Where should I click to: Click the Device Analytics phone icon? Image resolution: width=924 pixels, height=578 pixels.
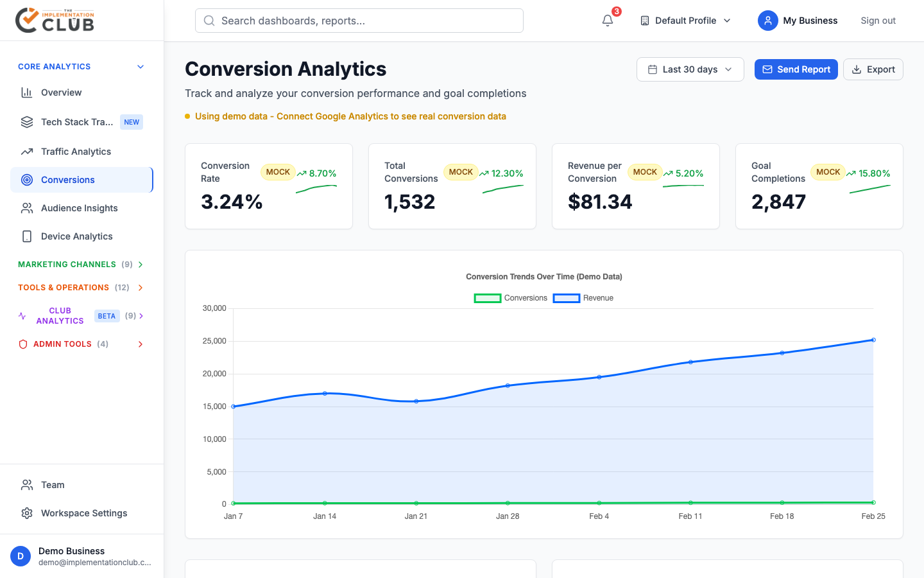[x=27, y=236]
